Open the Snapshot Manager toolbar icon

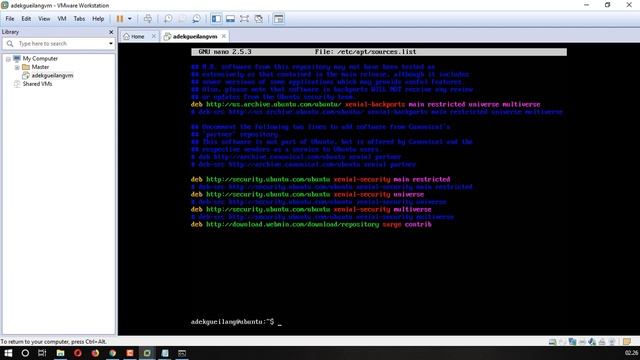[x=196, y=19]
